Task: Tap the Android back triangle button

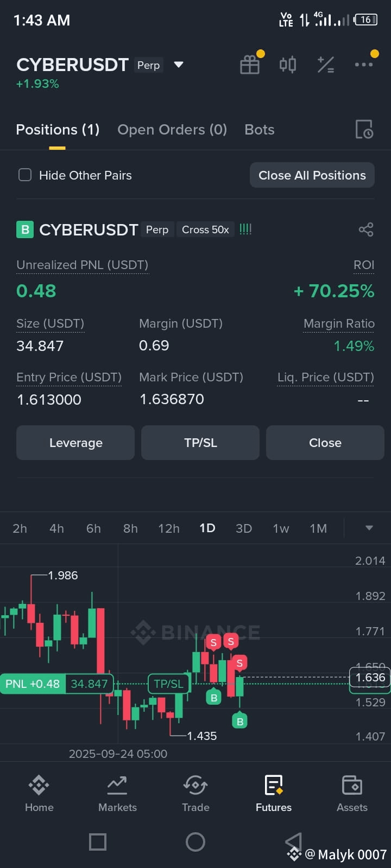Action: tap(294, 841)
